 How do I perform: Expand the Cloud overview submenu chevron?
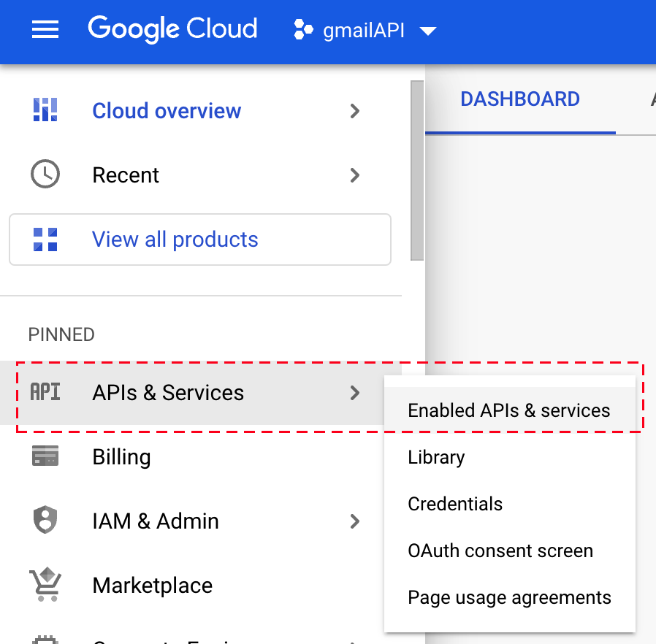coord(355,111)
